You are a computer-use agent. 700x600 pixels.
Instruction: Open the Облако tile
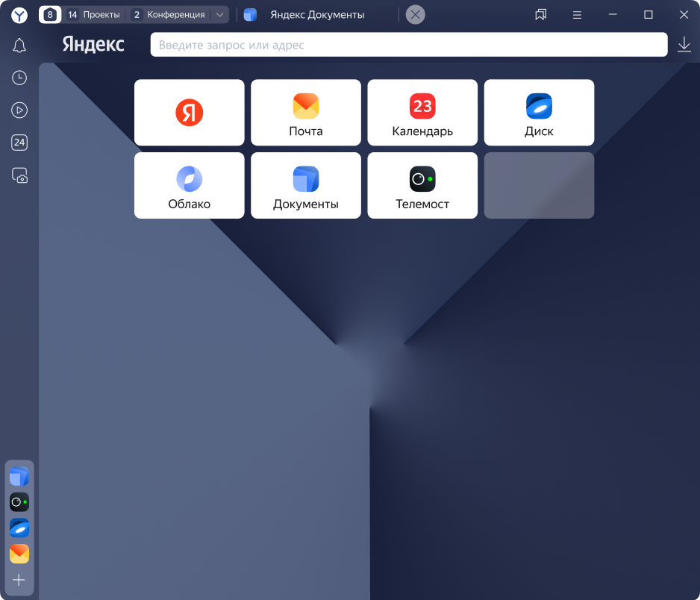coord(190,185)
